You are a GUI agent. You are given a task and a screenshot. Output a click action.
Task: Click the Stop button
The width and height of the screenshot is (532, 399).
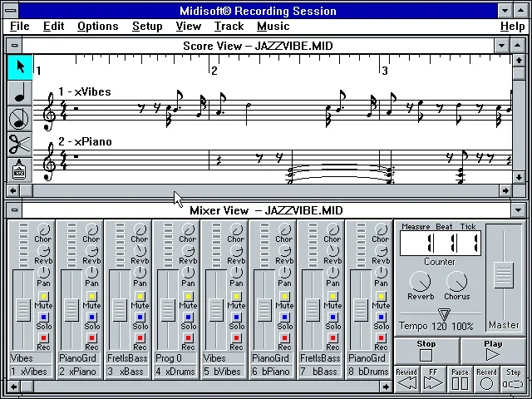point(426,352)
